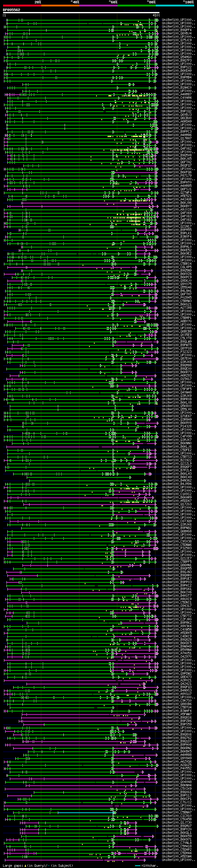Select the UniRef100_Q55D46 label
The width and height of the screenshot is (197, 868).
tap(177, 287)
